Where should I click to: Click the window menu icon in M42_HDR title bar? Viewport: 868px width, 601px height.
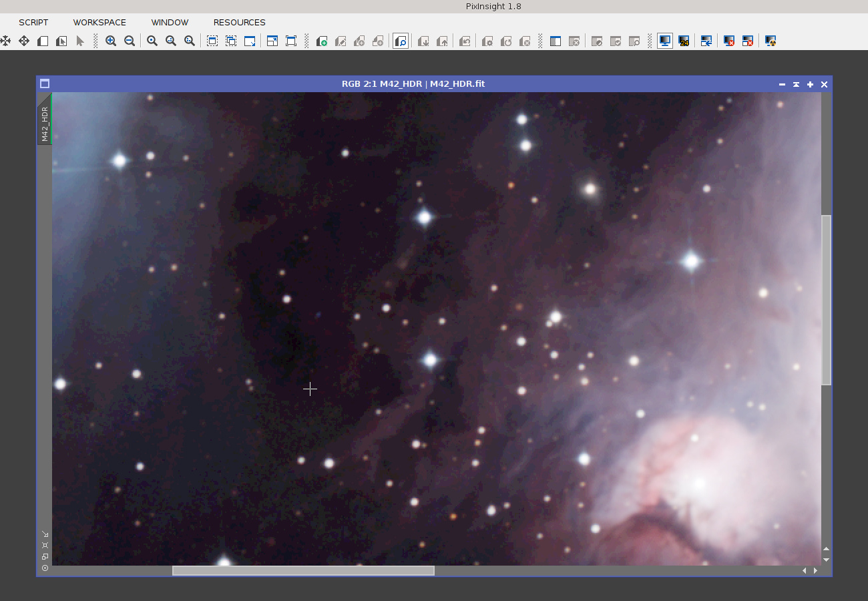(45, 84)
